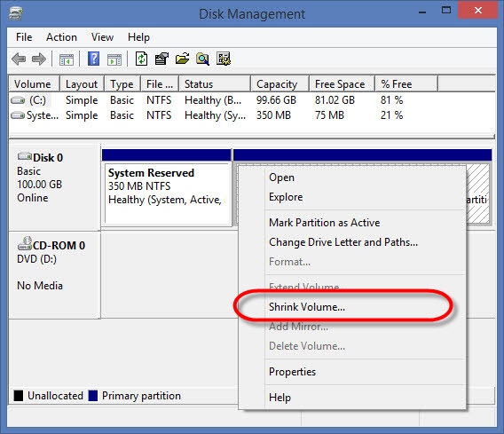Viewport: 504px width, 434px height.
Task: Click the Primary partition blue legend swatch
Action: click(93, 396)
